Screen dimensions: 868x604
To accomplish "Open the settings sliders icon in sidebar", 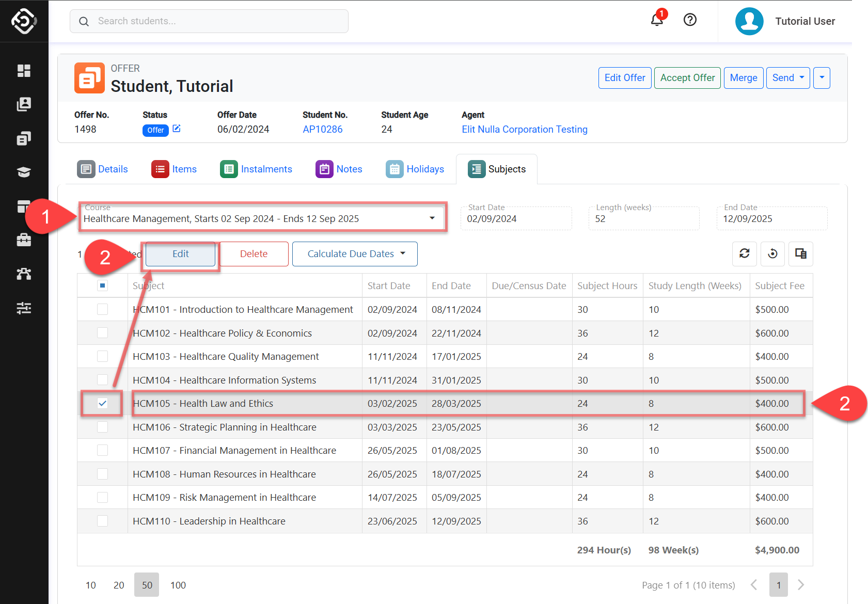I will click(x=24, y=308).
